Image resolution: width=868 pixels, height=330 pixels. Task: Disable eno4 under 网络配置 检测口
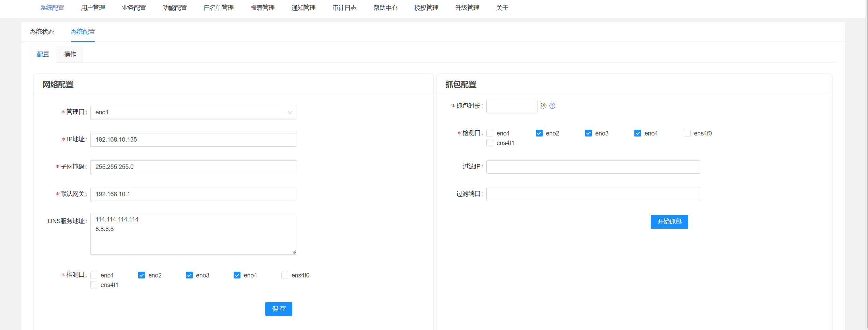[x=237, y=275]
